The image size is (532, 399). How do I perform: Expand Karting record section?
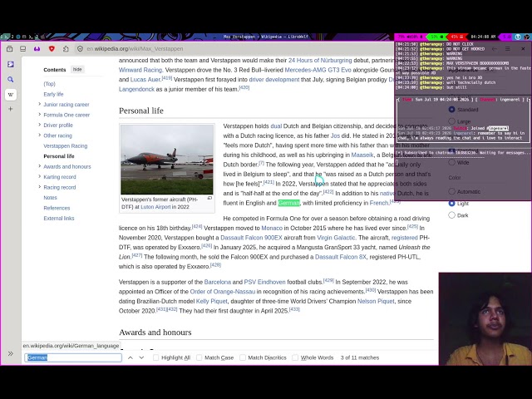coord(39,177)
